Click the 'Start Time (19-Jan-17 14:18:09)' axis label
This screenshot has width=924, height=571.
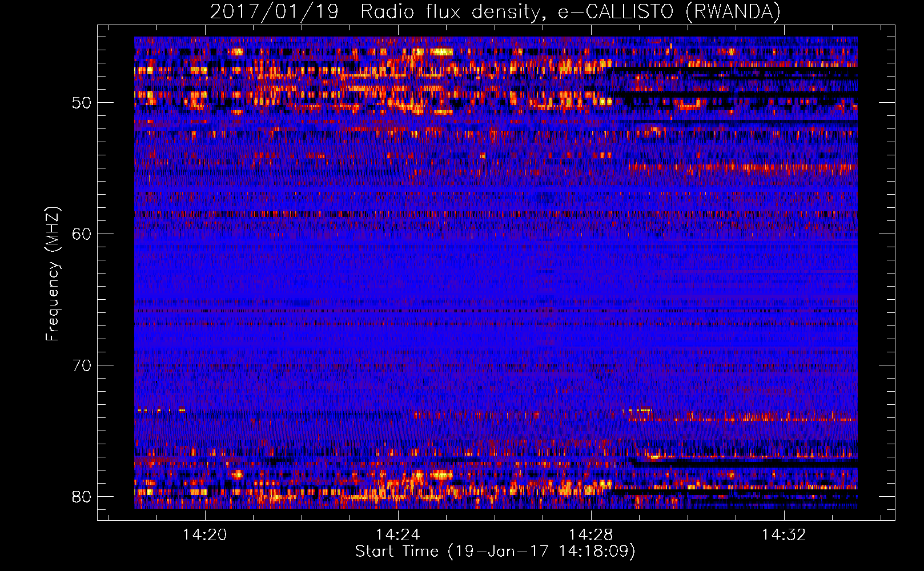[x=495, y=552]
